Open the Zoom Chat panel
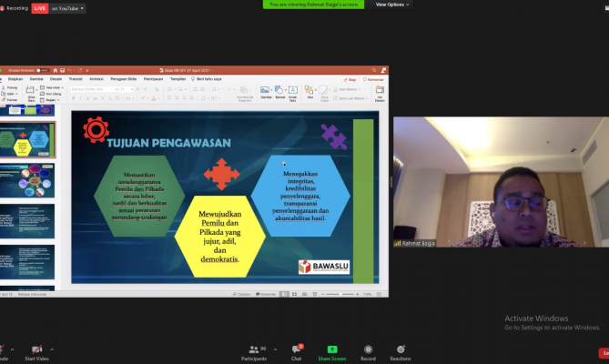 296,349
